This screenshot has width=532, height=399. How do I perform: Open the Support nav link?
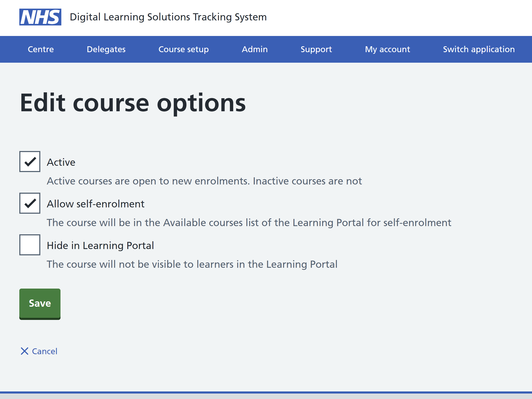(316, 49)
